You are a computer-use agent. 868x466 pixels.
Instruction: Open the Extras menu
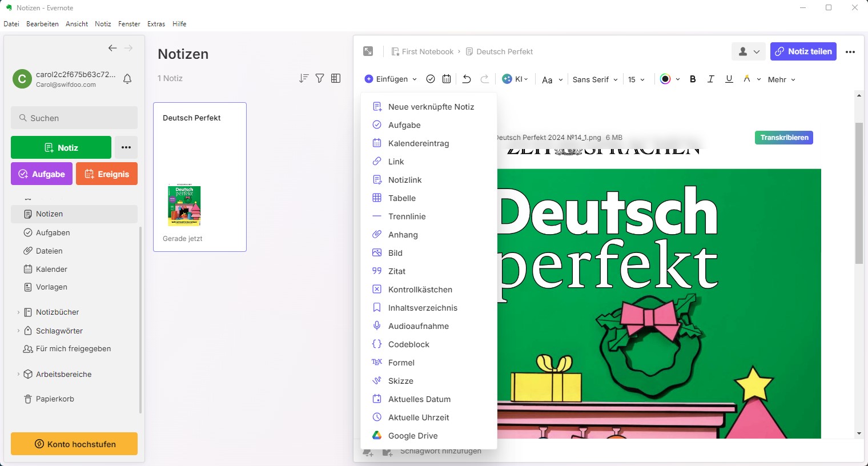pos(156,24)
